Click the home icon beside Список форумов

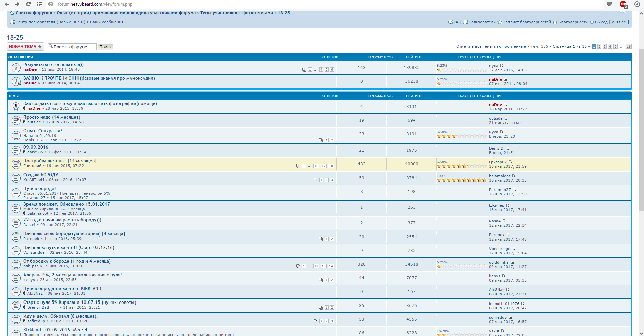coord(12,13)
